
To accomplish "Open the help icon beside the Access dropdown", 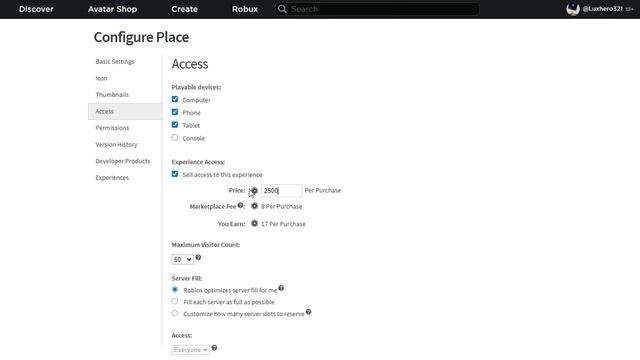I will pos(214,348).
